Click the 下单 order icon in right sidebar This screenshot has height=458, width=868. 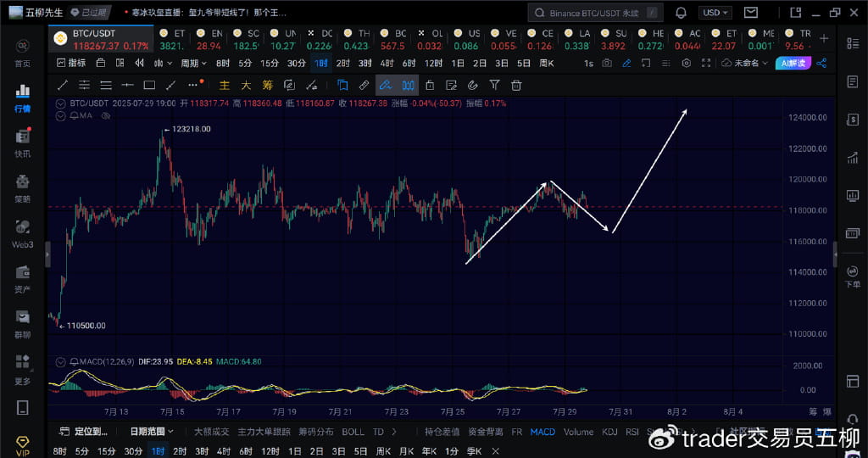point(853,276)
